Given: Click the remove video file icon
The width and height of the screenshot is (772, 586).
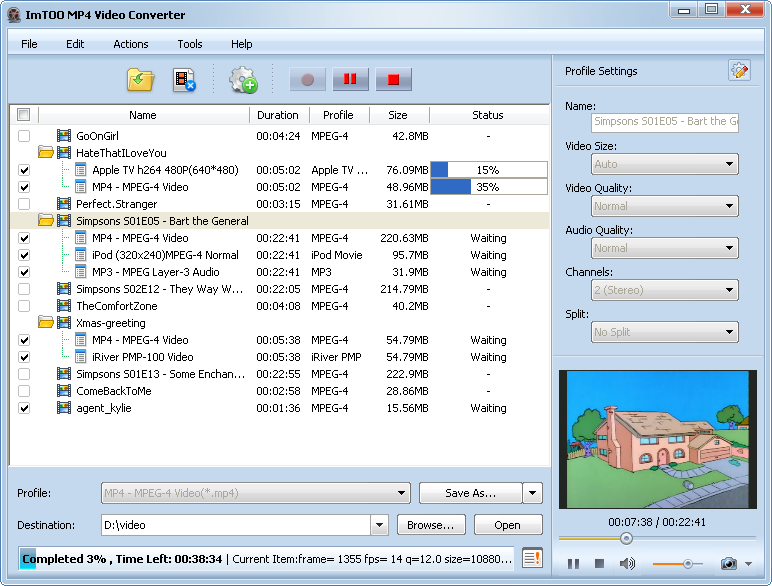Looking at the screenshot, I should click(183, 80).
